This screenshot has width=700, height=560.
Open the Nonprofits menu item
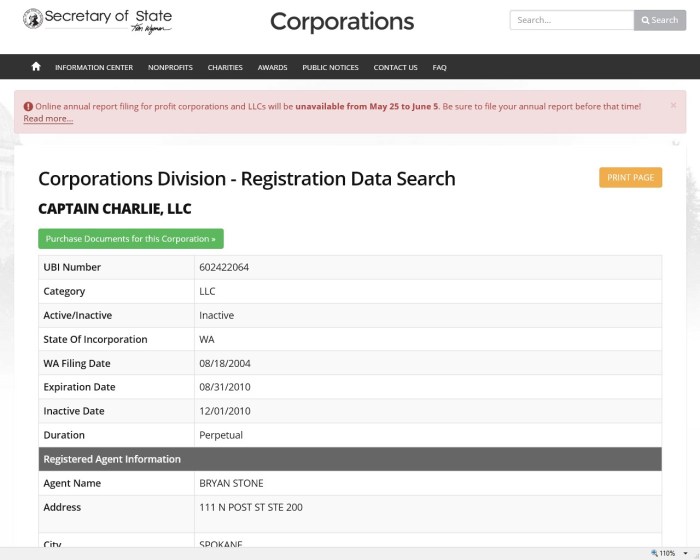tap(170, 68)
